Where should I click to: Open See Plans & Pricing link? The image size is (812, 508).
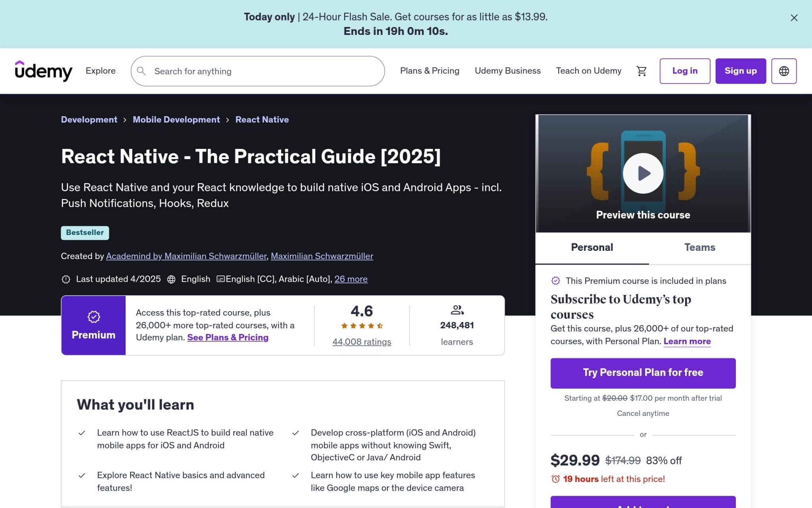click(228, 337)
